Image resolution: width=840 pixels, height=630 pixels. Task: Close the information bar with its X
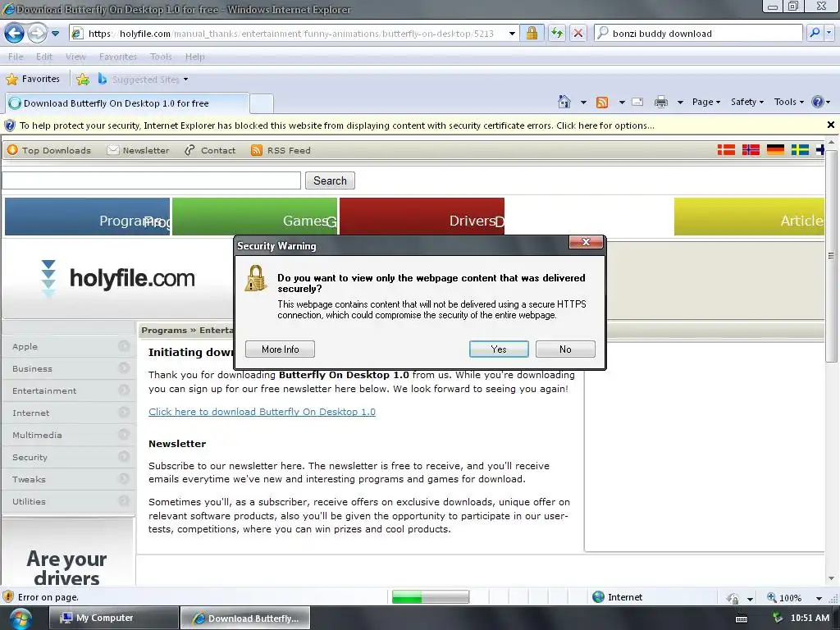(831, 125)
